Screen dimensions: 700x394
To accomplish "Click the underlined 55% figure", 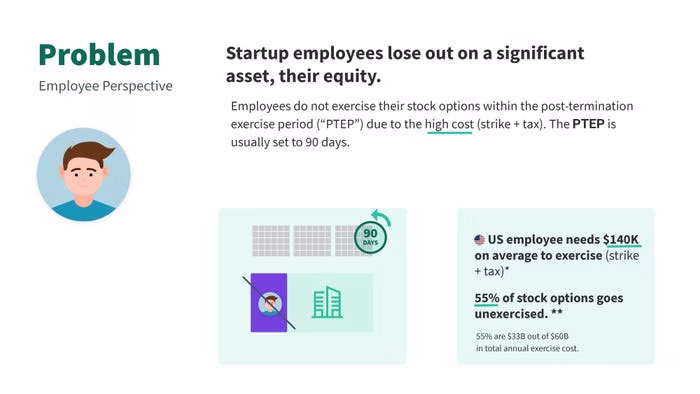I will (x=487, y=298).
